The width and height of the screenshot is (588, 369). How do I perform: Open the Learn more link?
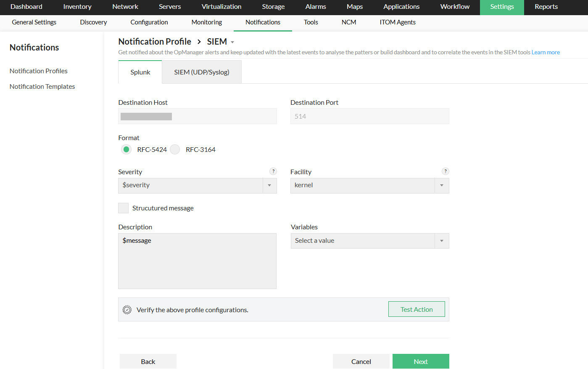click(x=546, y=52)
